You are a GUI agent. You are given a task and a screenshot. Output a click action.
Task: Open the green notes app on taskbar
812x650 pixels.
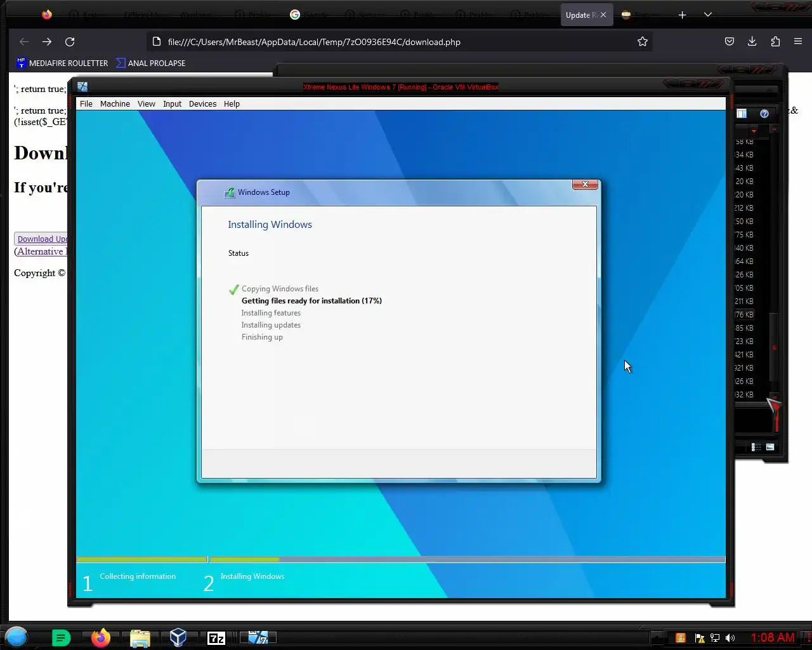click(x=61, y=638)
